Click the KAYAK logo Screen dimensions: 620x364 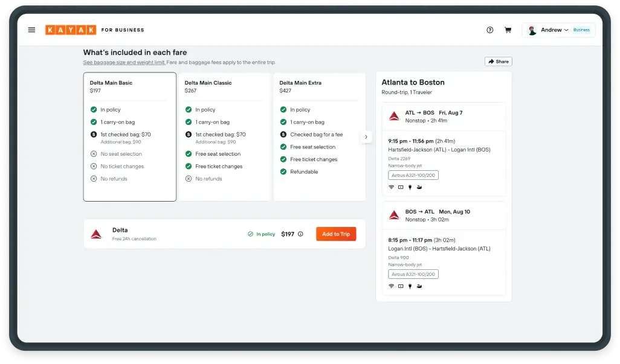[x=70, y=30]
